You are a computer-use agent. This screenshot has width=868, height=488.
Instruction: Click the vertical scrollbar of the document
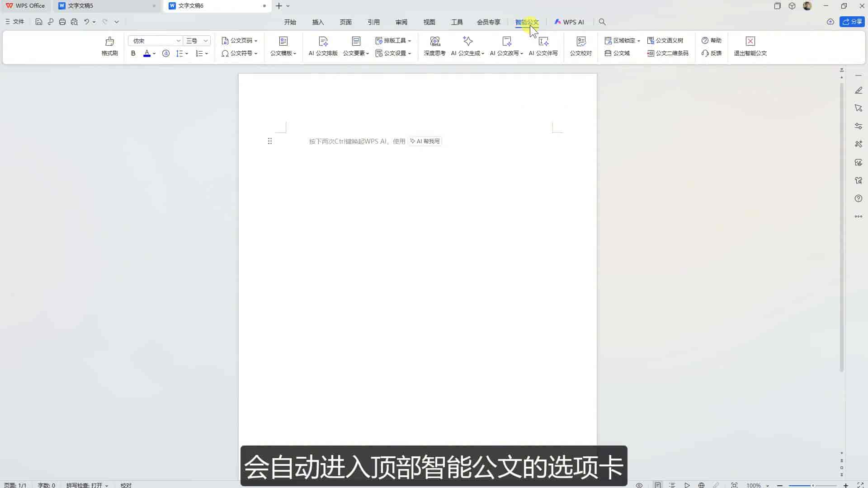tap(842, 227)
